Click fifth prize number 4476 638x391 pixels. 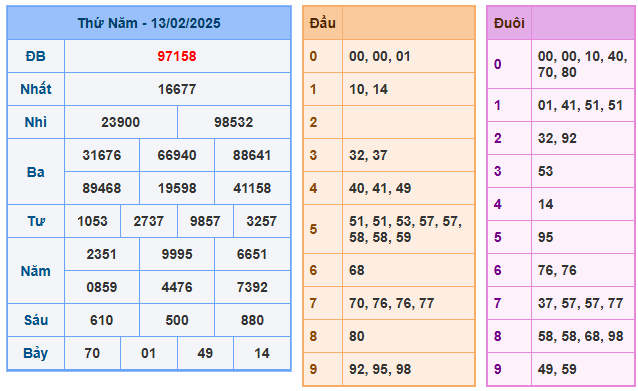tap(177, 287)
